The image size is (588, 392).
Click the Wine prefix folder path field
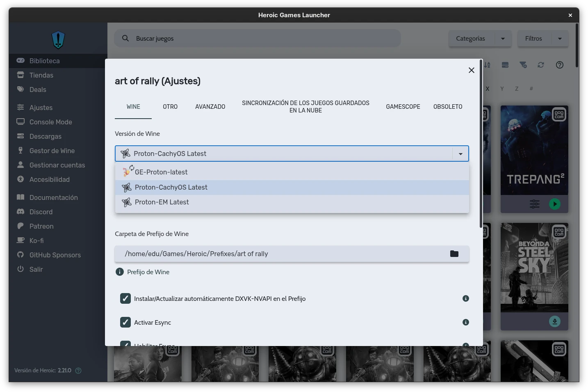(x=292, y=254)
